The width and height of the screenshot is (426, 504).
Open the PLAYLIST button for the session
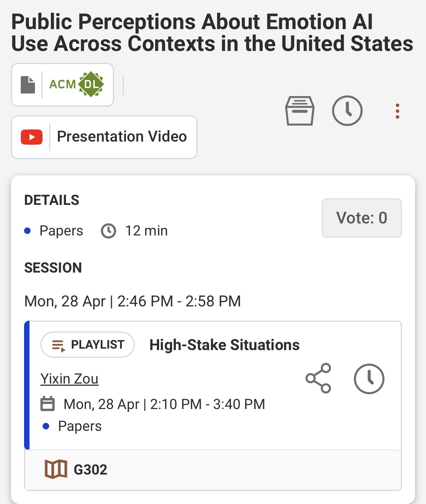pyautogui.click(x=88, y=345)
